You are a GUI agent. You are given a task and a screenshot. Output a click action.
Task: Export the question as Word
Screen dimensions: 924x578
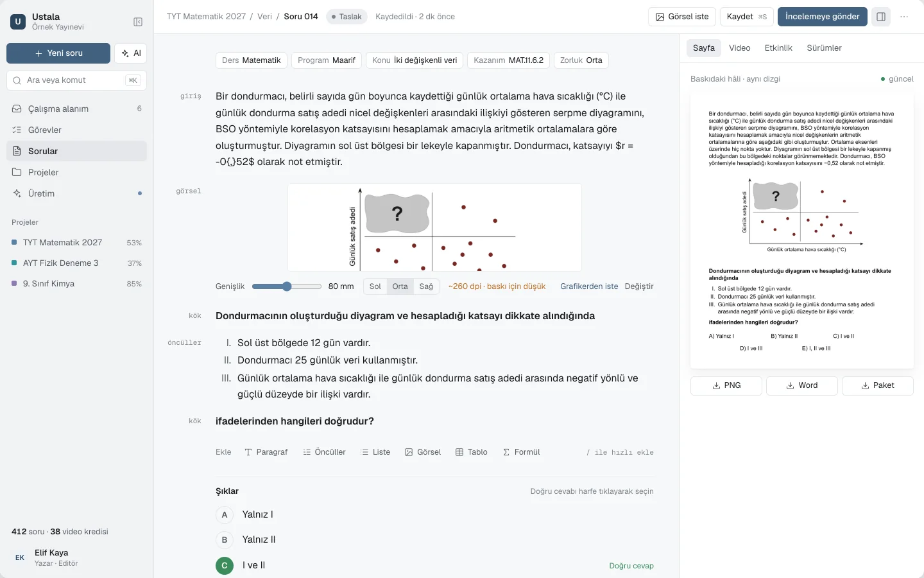click(802, 385)
